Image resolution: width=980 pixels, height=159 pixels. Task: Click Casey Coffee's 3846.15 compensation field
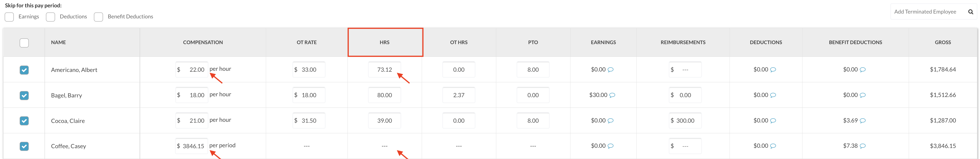point(192,146)
